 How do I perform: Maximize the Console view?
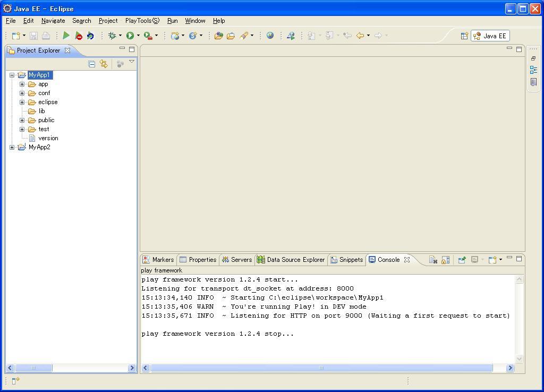click(x=519, y=259)
